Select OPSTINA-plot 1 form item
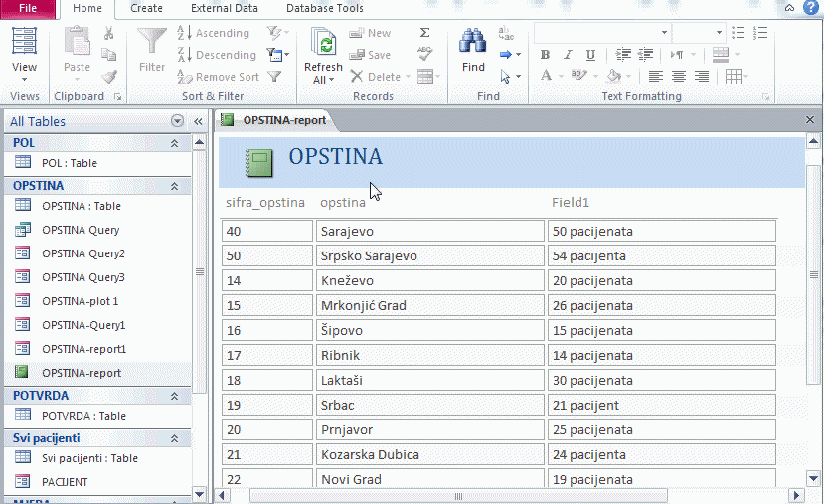824x504 pixels. [x=97, y=301]
